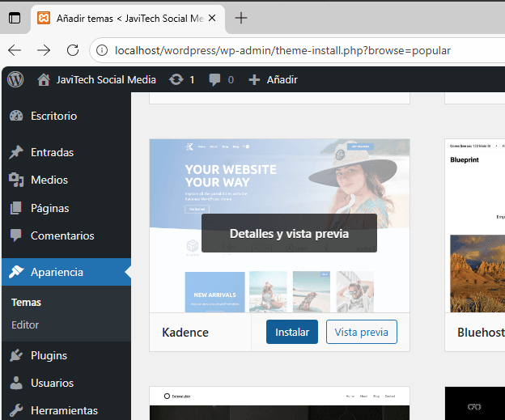Select the Editor submenu under Apariencia
The height and width of the screenshot is (420, 505).
tap(25, 325)
